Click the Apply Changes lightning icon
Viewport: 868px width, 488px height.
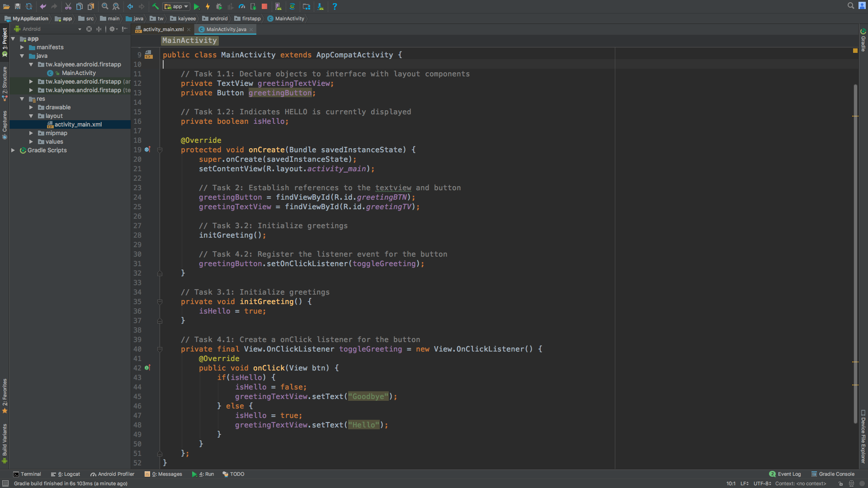tap(208, 6)
